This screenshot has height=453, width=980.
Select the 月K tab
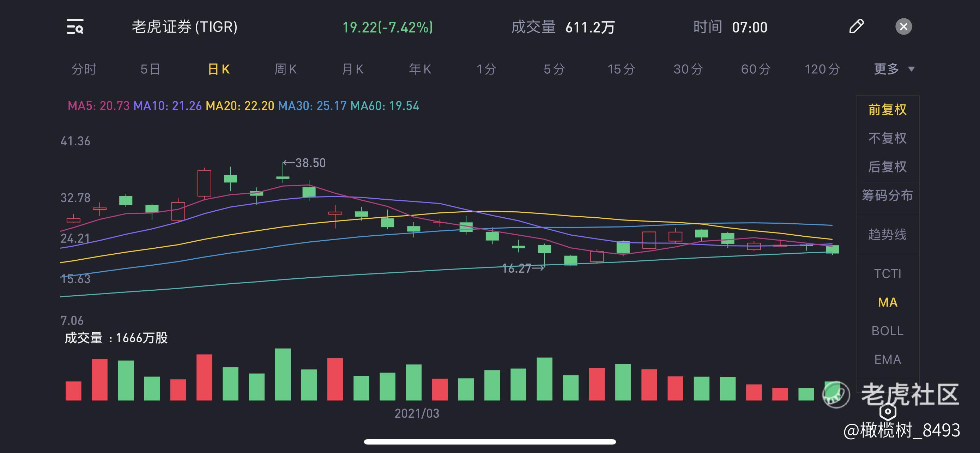click(x=352, y=69)
